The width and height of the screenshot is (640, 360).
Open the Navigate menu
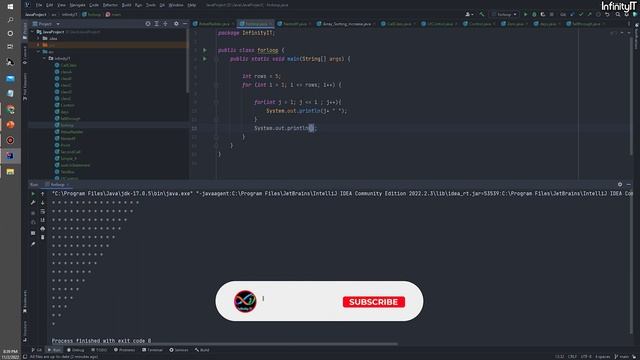77,5
